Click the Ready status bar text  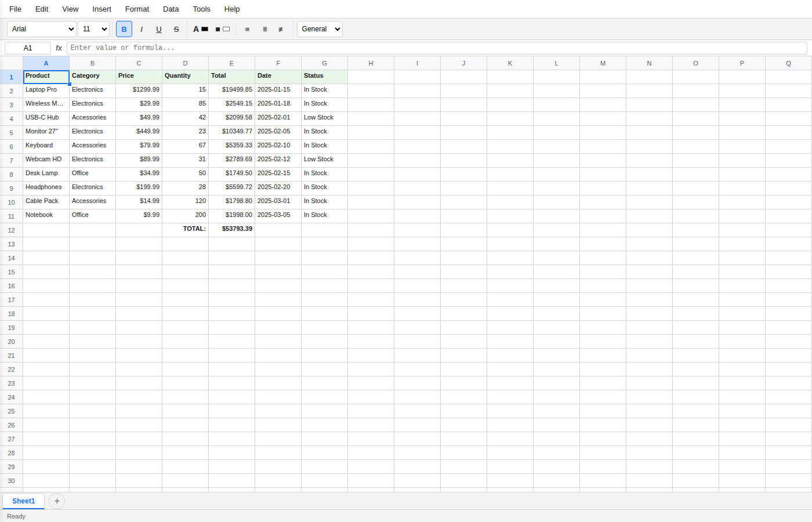click(16, 516)
